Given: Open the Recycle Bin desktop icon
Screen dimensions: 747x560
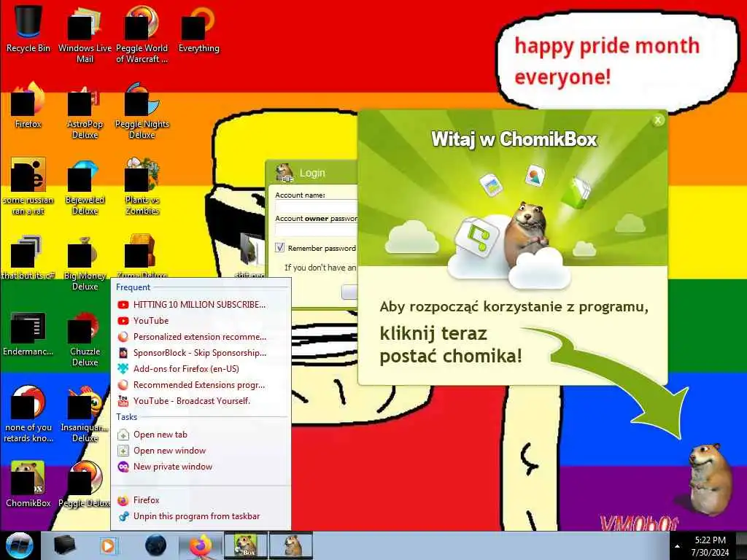Looking at the screenshot, I should coord(28,28).
